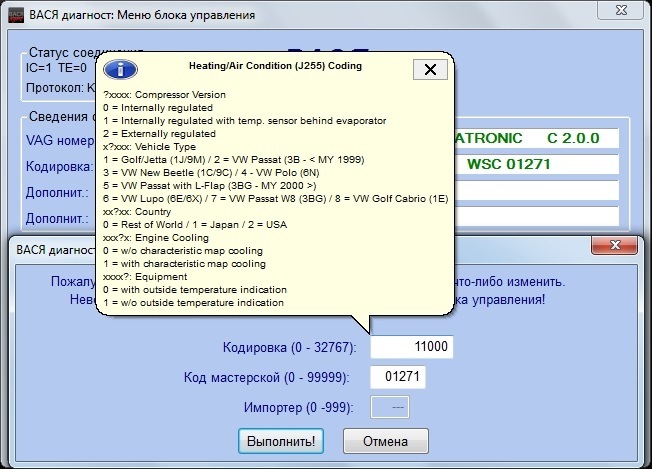The width and height of the screenshot is (652, 469).
Task: Click the 'Кодировка (0 - 32767):' label
Action: [290, 347]
